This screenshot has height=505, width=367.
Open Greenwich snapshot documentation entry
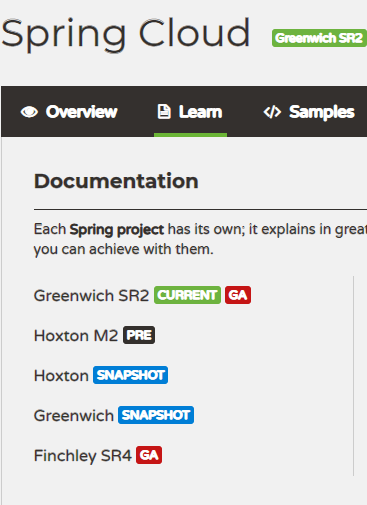tap(74, 416)
